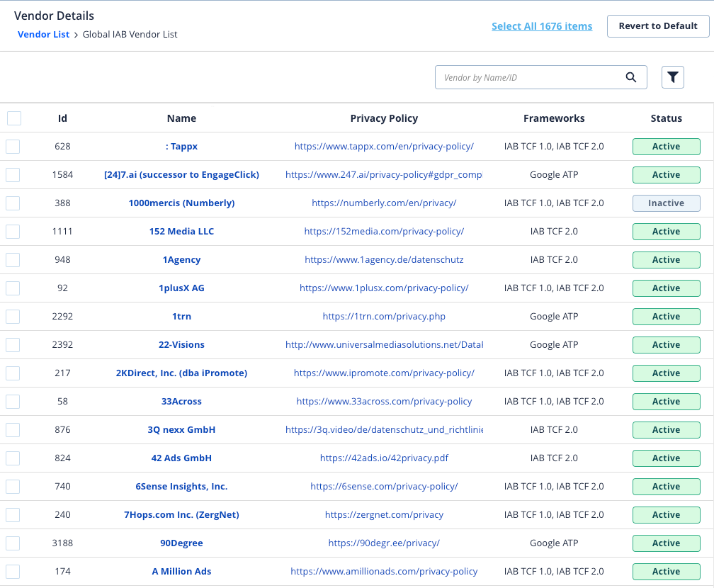Check the A Million Ads row checkbox

point(13,572)
